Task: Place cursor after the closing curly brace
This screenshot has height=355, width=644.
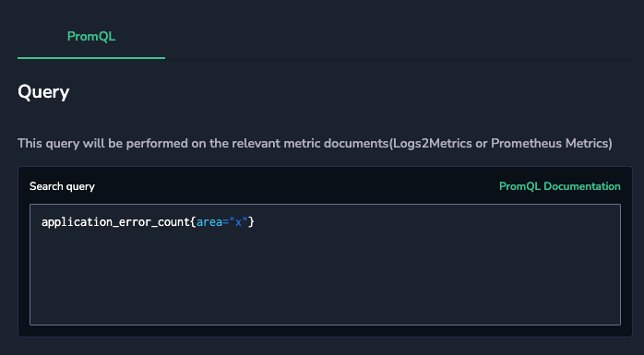Action: pos(255,222)
